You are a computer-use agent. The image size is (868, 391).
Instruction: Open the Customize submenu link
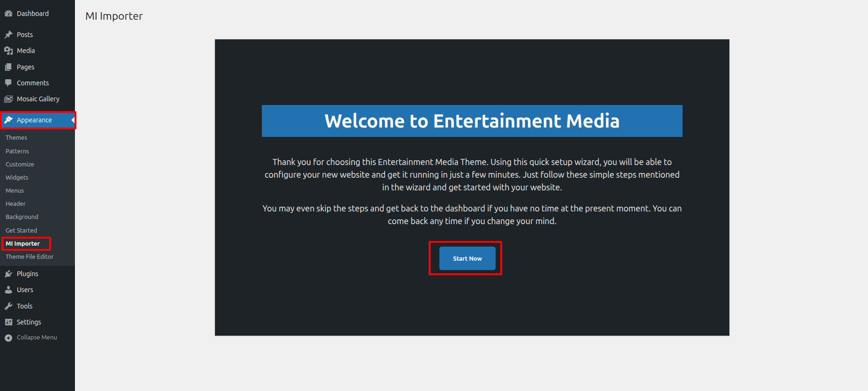(20, 165)
